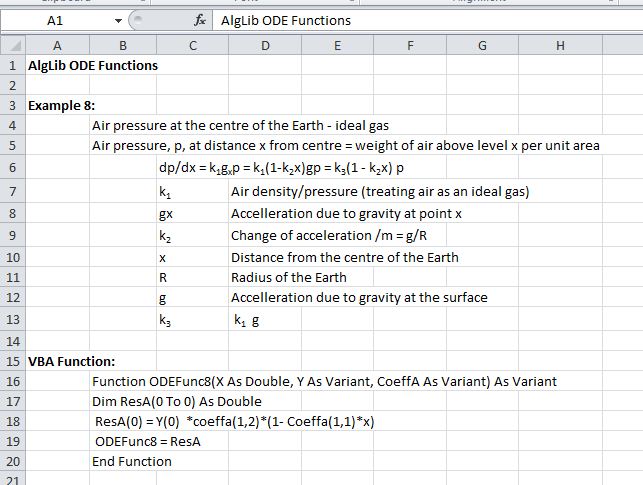Select column B header
Viewport: 643px width, 485px height.
[x=122, y=45]
